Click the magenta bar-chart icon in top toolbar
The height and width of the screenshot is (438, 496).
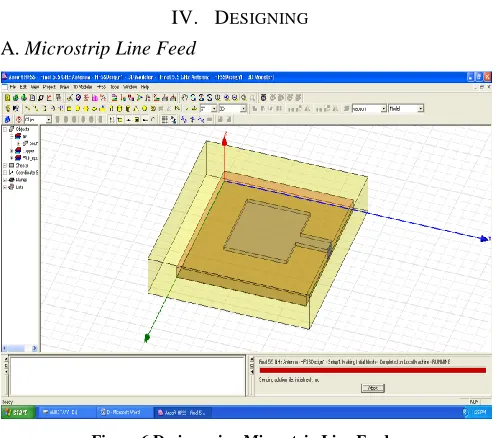point(95,98)
